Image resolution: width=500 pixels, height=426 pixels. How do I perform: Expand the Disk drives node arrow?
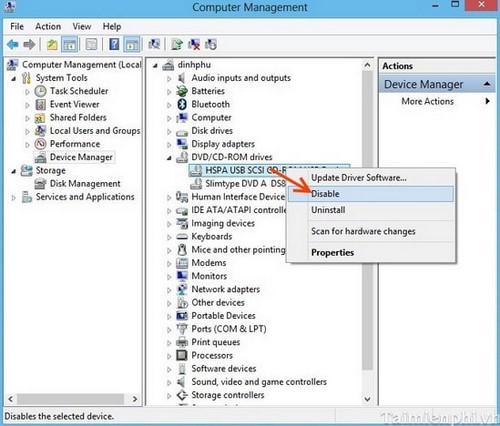tap(169, 131)
